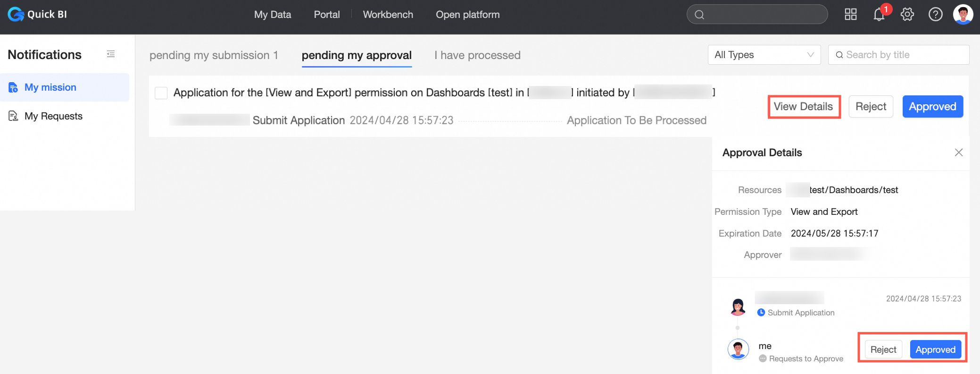Click Reject in Approval Details panel
The image size is (980, 374).
(x=883, y=349)
